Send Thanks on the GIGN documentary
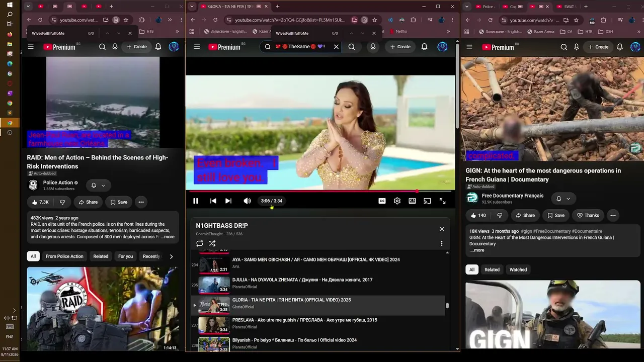 tap(587, 215)
